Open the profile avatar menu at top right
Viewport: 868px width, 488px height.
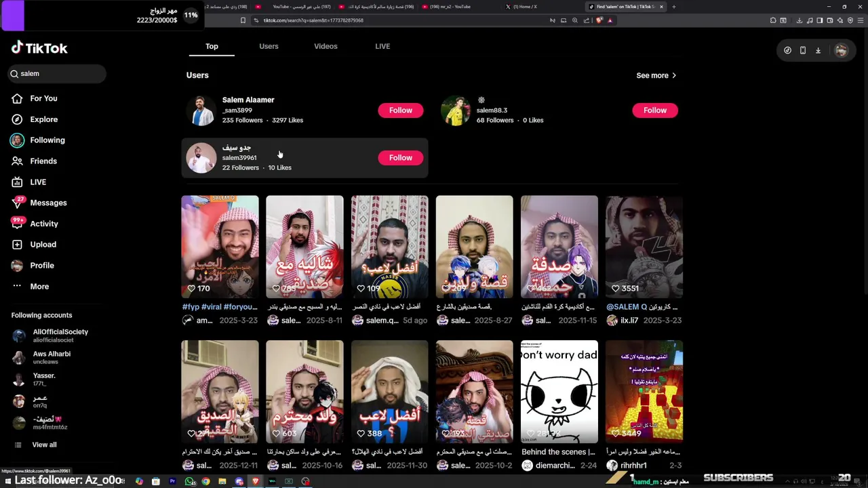coord(841,50)
